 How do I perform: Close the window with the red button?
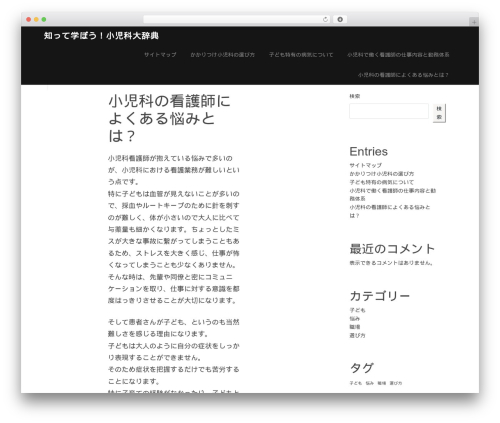[29, 19]
